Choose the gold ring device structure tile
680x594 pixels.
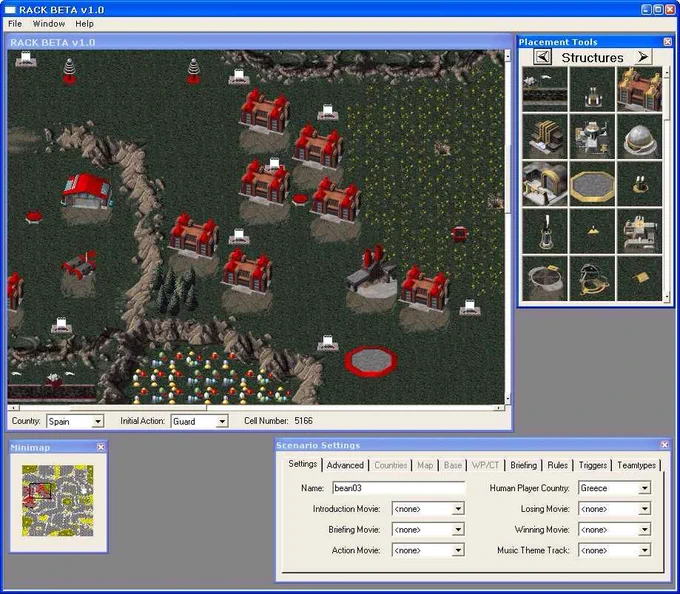click(x=592, y=278)
